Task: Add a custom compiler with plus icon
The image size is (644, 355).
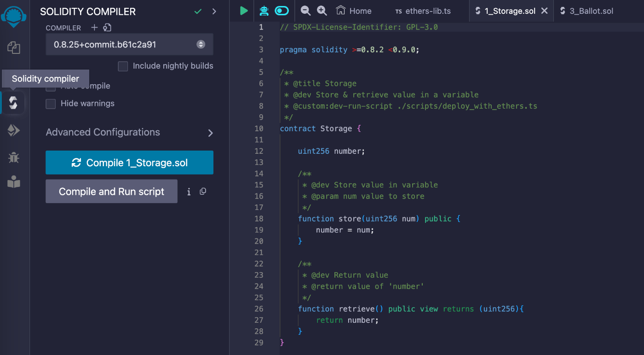Action: pyautogui.click(x=94, y=28)
